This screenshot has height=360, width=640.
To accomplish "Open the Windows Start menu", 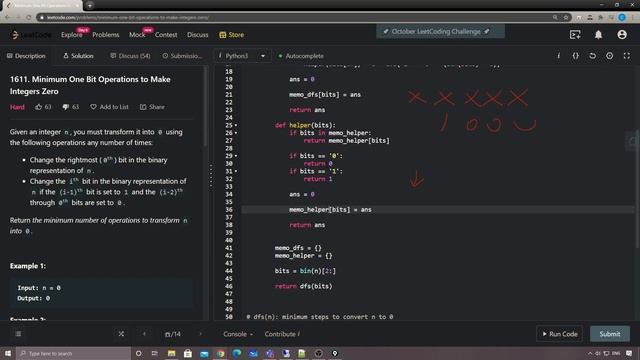I will 8,353.
